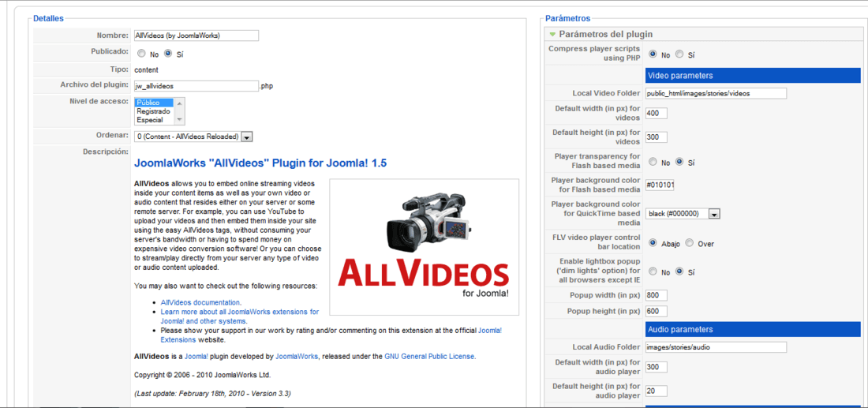Open the JoomlaWorks developer link
This screenshot has width=868, height=408.
click(297, 357)
